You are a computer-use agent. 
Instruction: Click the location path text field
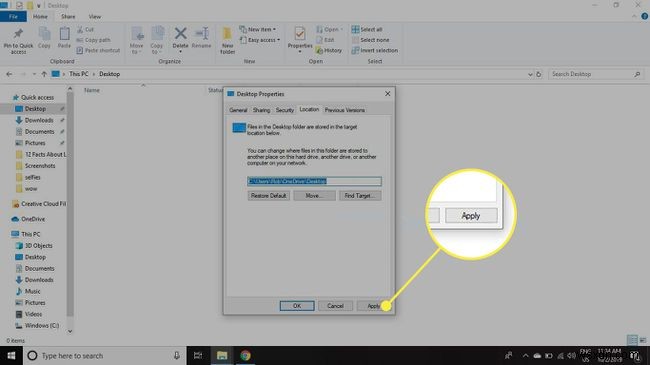pyautogui.click(x=314, y=181)
